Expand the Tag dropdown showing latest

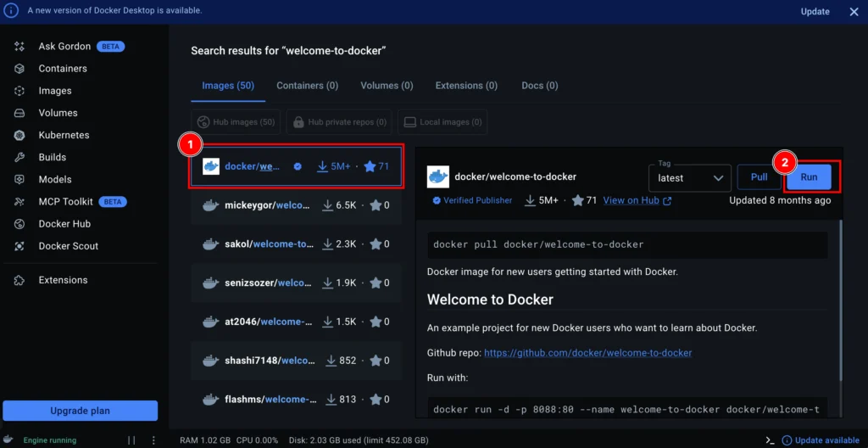pyautogui.click(x=689, y=178)
